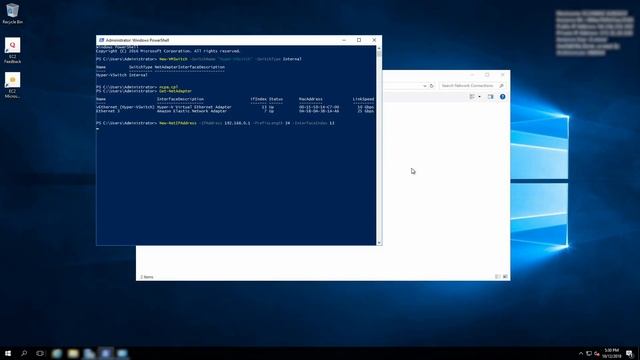Click the New-VMSwitch command line
Screen dimensions: 640x360
pos(199,59)
